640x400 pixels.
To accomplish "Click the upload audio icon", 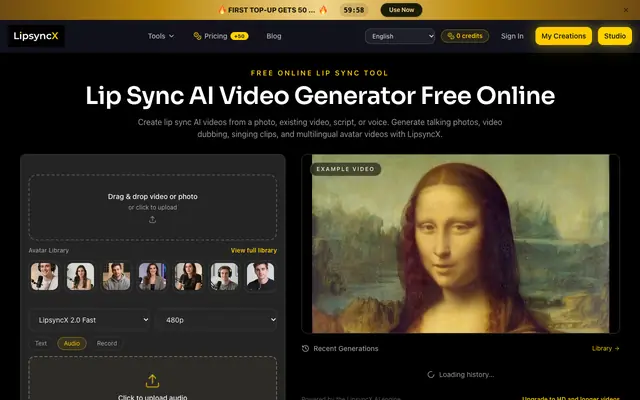I will [152, 381].
